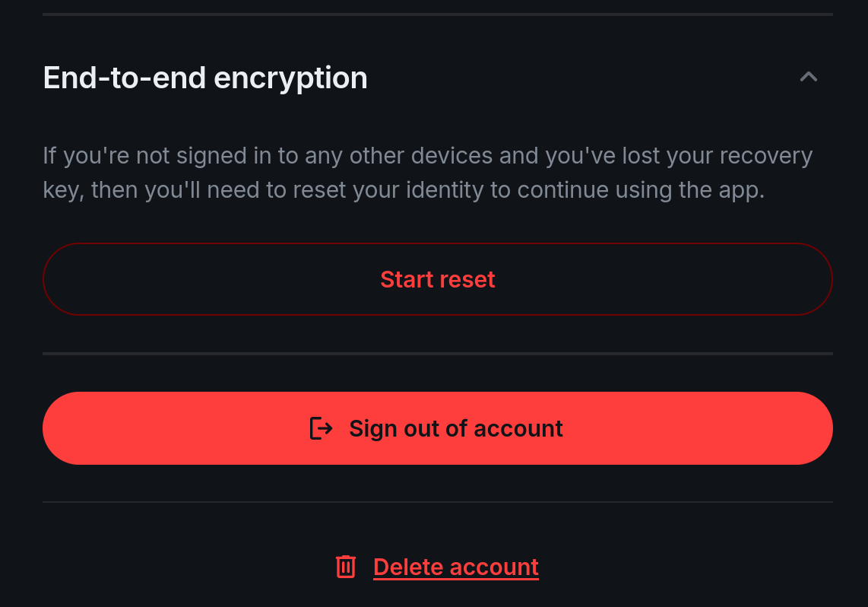The width and height of the screenshot is (868, 607).
Task: Collapse the End-to-end encryption section
Action: 808,77
